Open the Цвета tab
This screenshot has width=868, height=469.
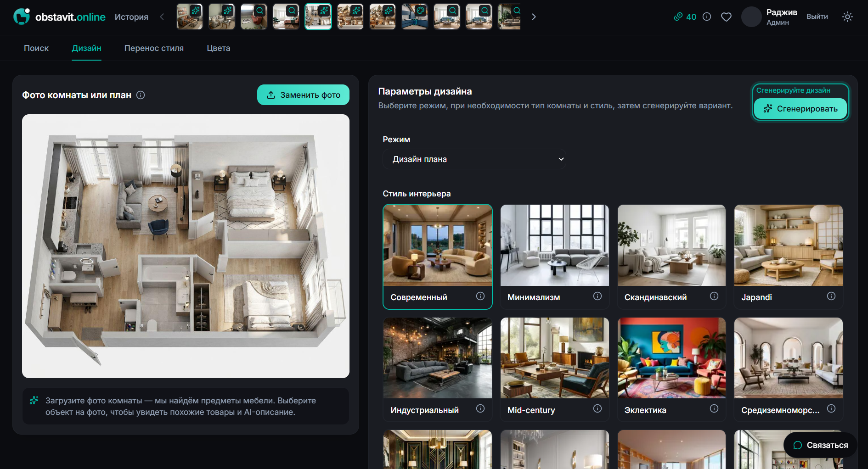click(x=219, y=48)
